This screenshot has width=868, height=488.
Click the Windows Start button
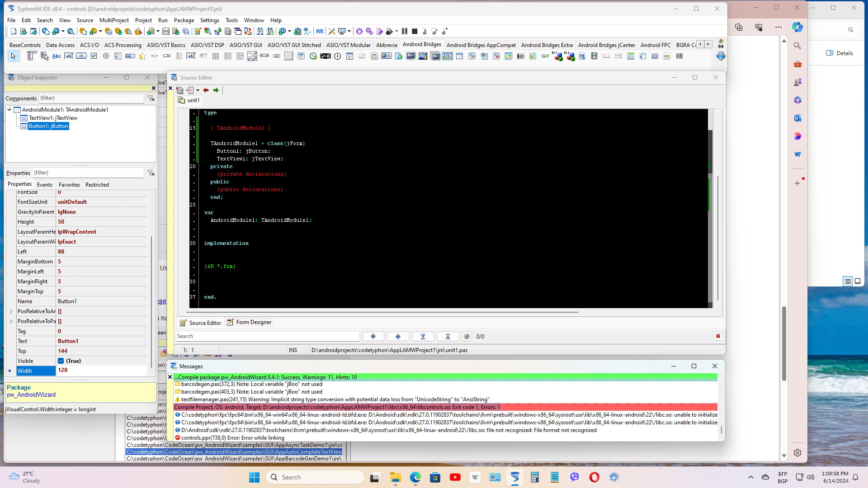click(255, 477)
